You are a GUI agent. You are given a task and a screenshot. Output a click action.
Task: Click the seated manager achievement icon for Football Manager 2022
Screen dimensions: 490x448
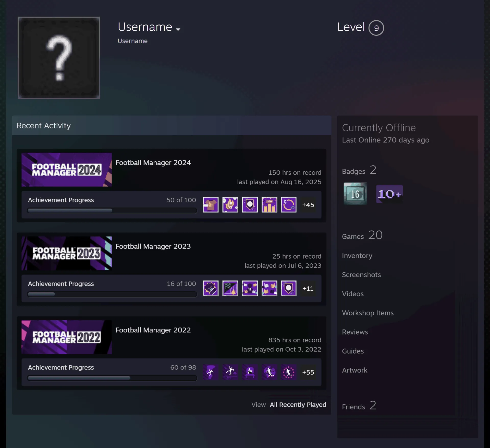click(x=250, y=372)
